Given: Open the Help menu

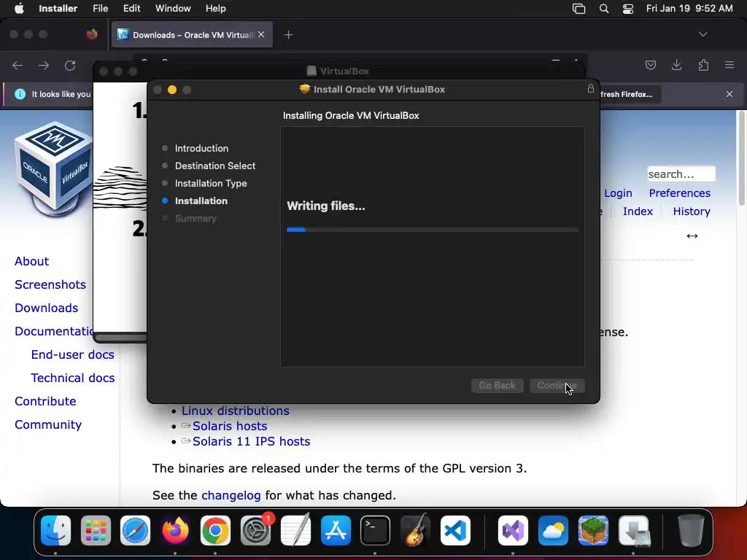Looking at the screenshot, I should point(215,9).
